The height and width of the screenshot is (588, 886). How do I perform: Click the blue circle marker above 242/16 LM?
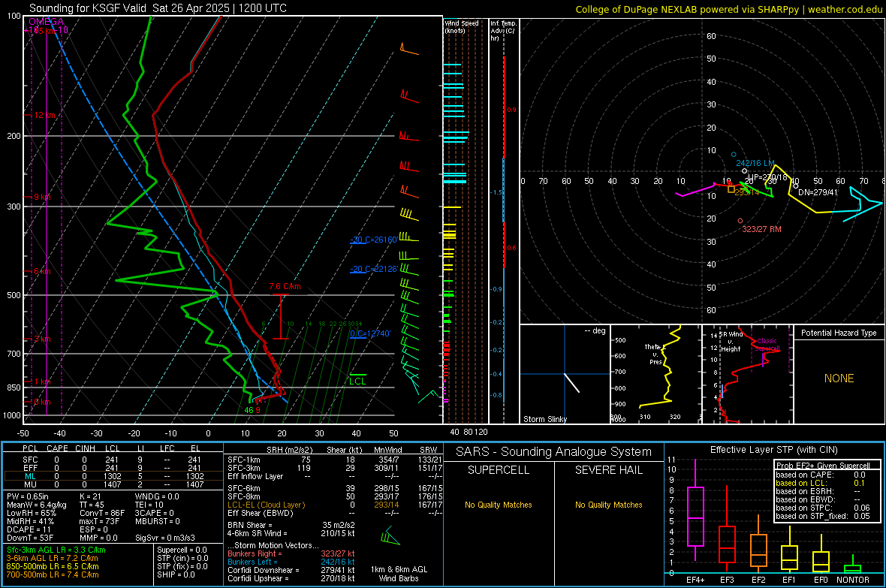point(734,155)
